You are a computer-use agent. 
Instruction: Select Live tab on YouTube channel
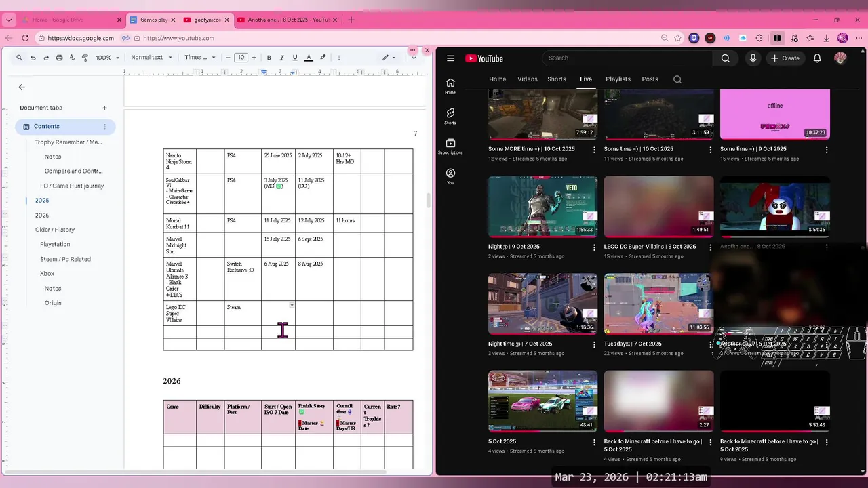(x=586, y=79)
